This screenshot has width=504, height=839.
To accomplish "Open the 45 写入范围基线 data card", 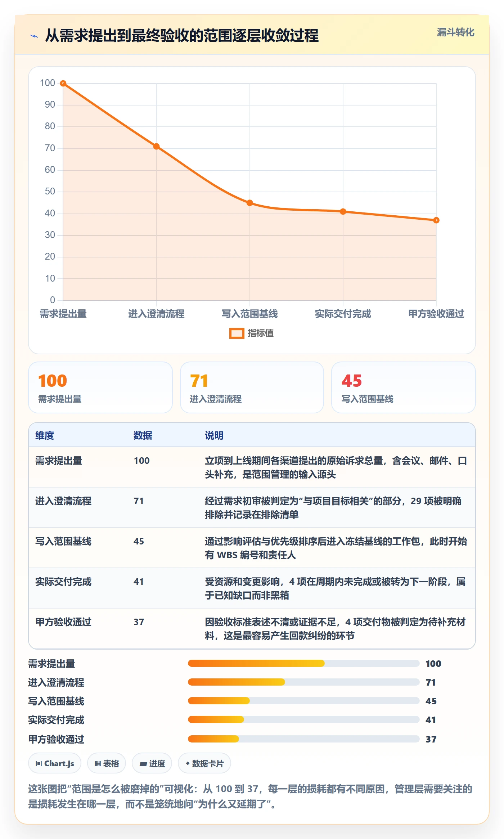I will (404, 387).
